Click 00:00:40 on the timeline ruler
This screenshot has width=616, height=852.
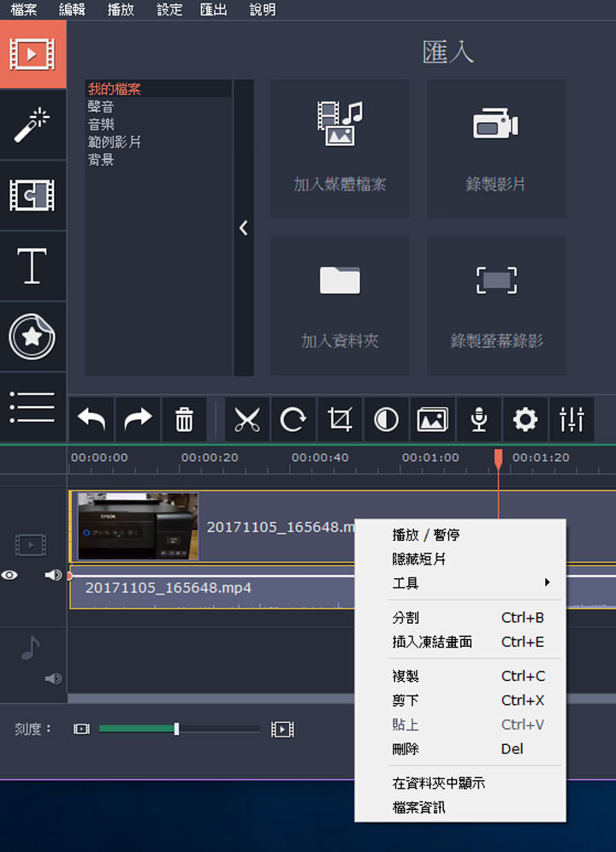320,458
